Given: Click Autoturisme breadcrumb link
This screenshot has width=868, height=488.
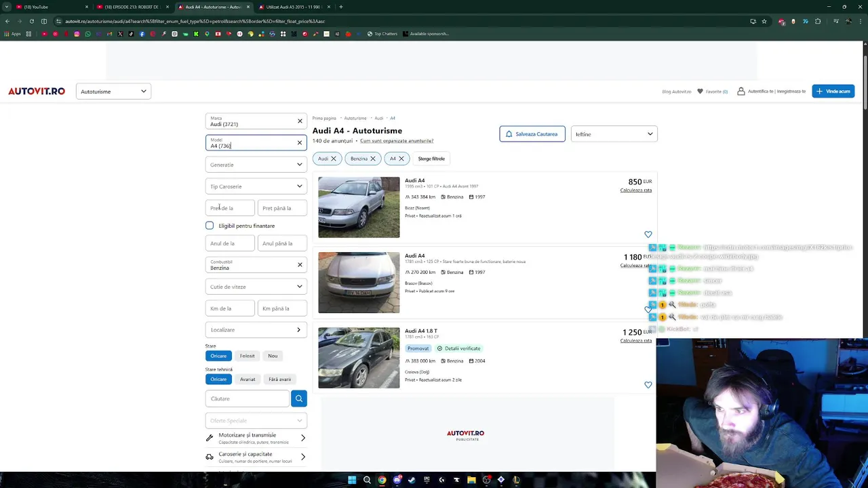Looking at the screenshot, I should coord(355,119).
